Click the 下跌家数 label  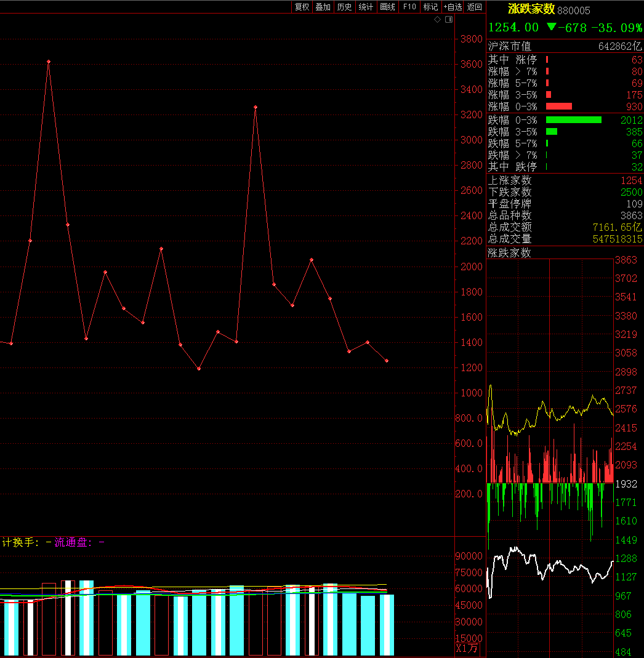pos(510,192)
